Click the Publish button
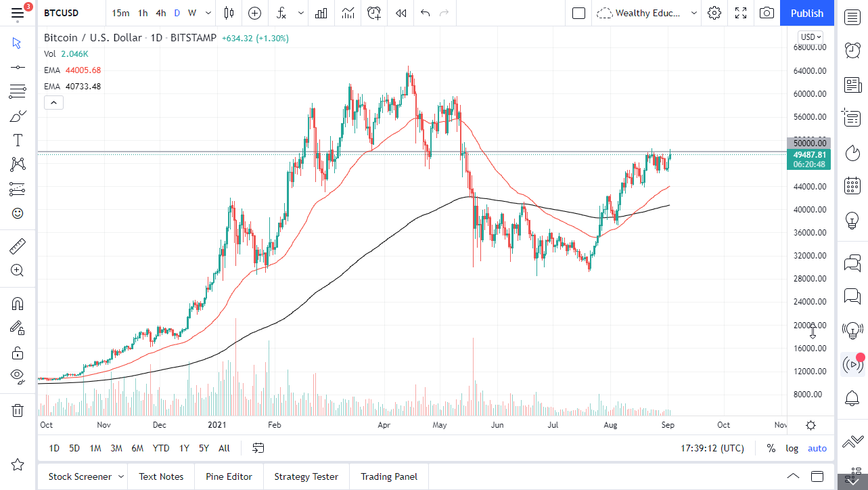This screenshot has height=490, width=868. (x=806, y=13)
